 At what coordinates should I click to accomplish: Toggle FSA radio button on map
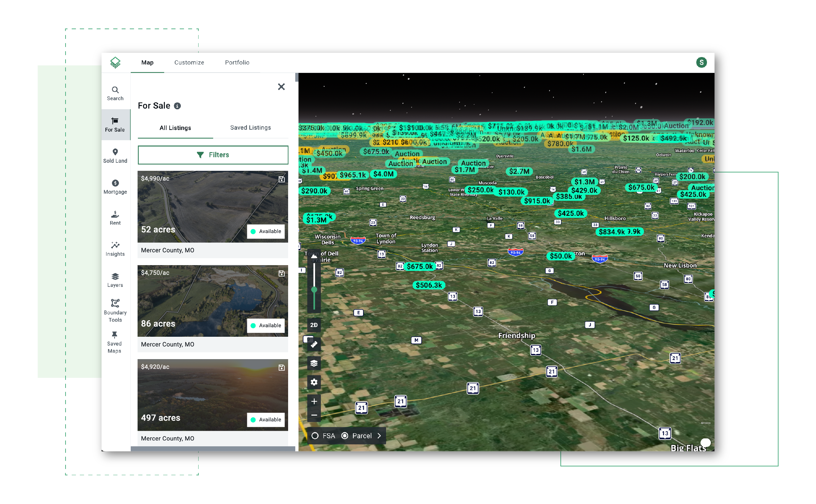point(315,435)
